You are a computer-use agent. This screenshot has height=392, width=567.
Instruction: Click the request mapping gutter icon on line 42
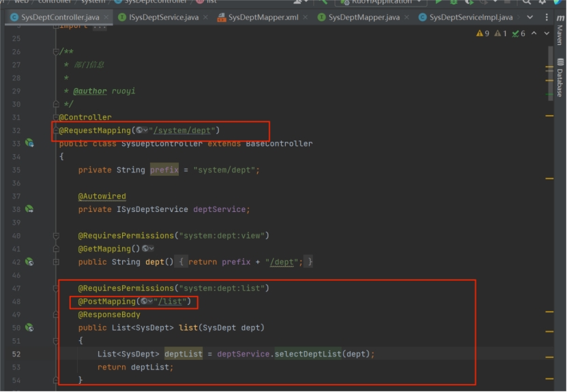(29, 262)
